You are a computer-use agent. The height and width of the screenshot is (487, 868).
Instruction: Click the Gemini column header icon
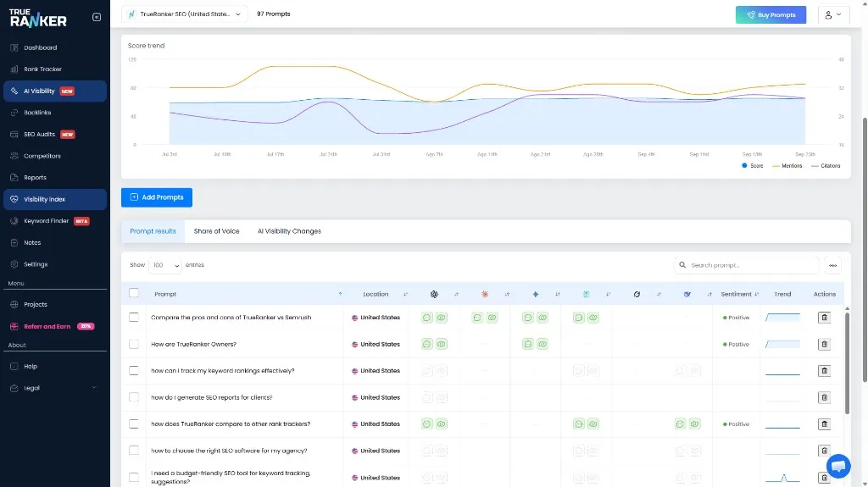(536, 295)
